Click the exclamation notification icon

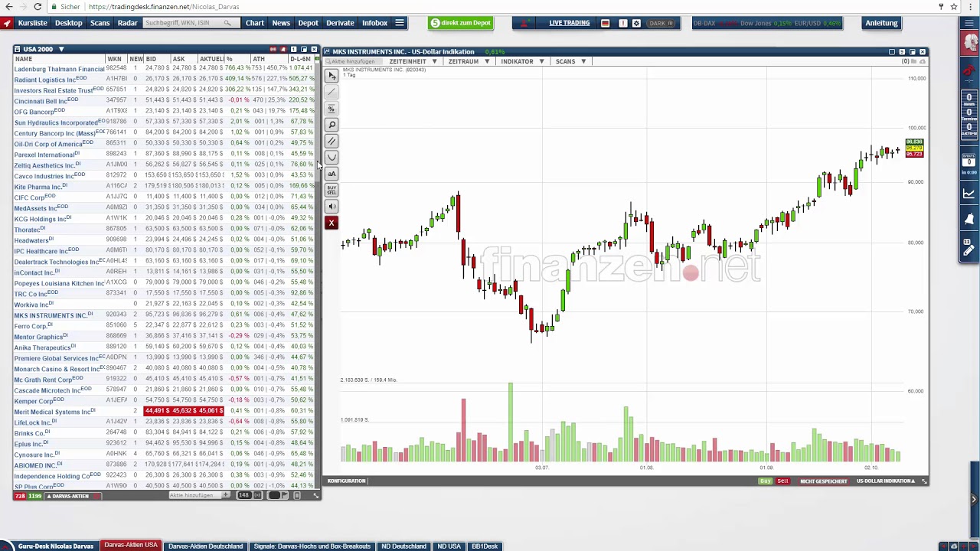pyautogui.click(x=622, y=23)
